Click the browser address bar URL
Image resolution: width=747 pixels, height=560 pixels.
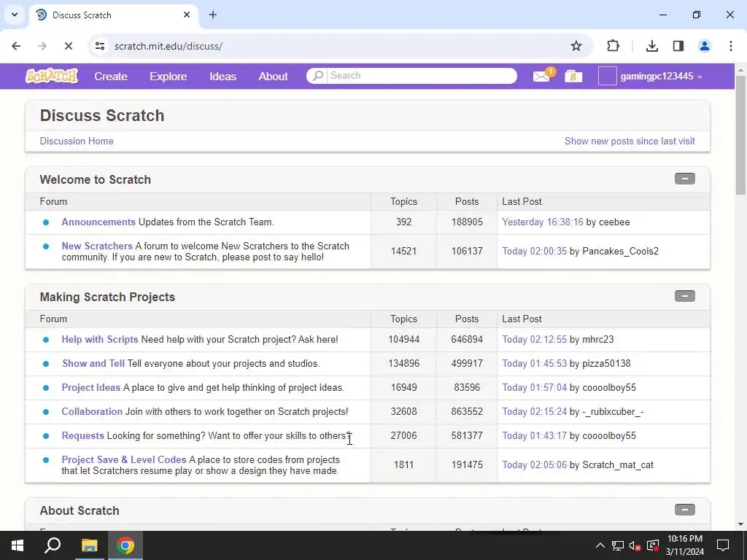click(x=169, y=46)
